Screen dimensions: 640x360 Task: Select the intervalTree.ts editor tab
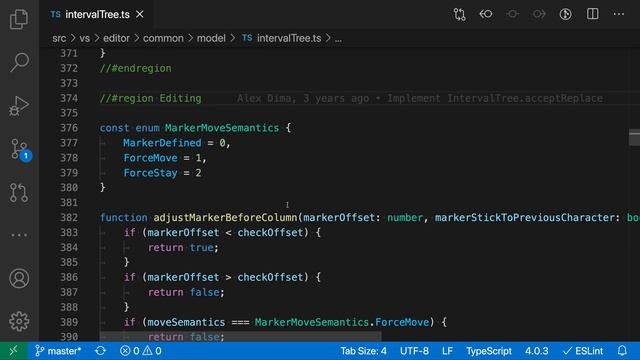(97, 14)
